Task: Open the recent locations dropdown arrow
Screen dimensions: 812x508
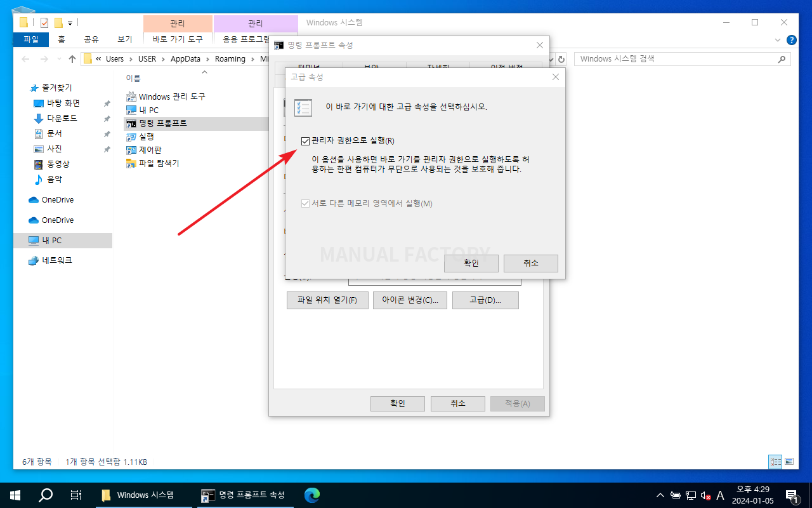Action: [58, 59]
